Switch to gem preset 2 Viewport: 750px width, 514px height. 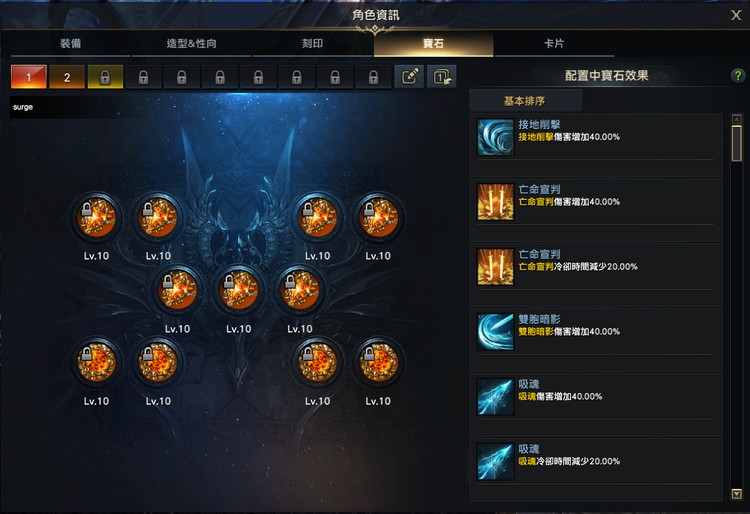[x=67, y=77]
